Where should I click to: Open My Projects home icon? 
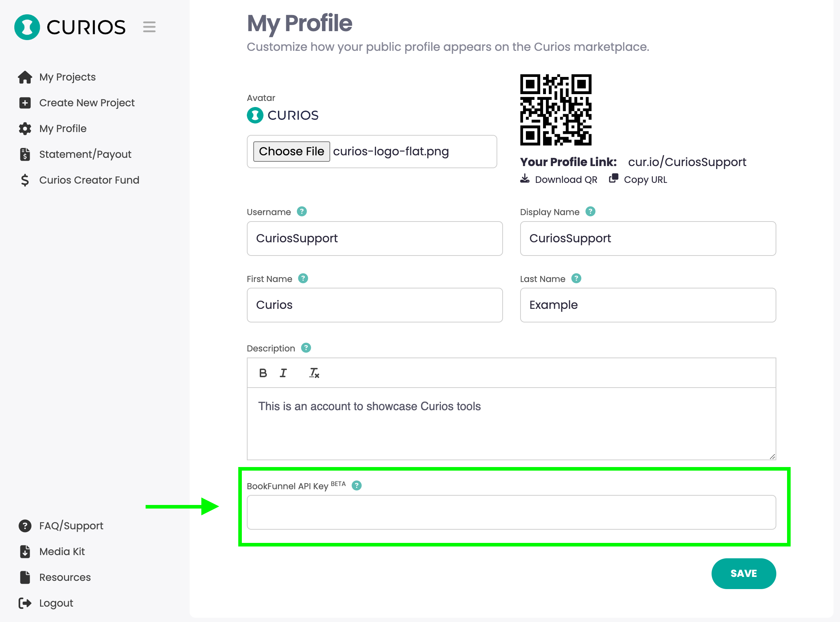[x=25, y=77]
